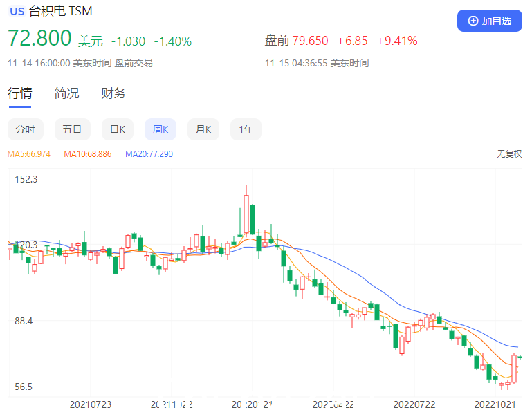This screenshot has width=532, height=419.
Task: Open the 简况 tab
Action: click(66, 93)
